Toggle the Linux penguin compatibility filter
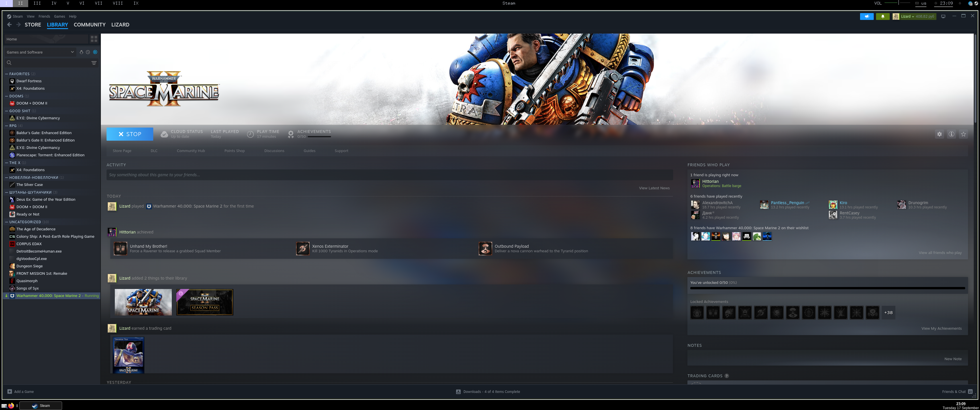 81,52
